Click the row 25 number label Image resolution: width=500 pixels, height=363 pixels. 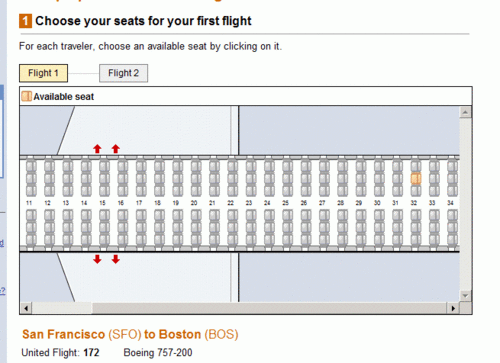click(x=285, y=203)
